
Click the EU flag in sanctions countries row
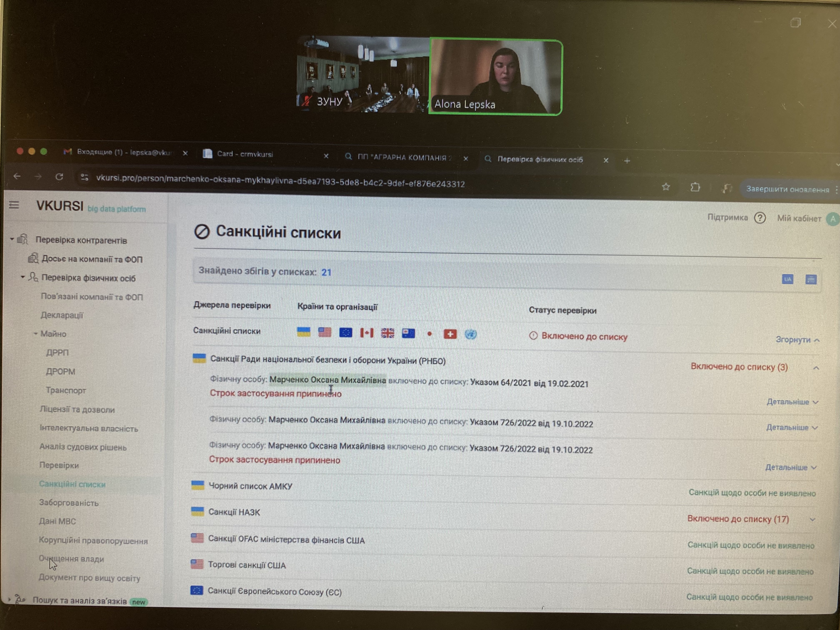pyautogui.click(x=346, y=333)
